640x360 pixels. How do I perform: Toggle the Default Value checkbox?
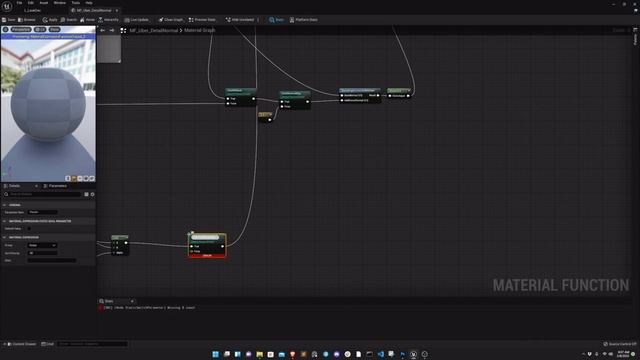(x=29, y=229)
